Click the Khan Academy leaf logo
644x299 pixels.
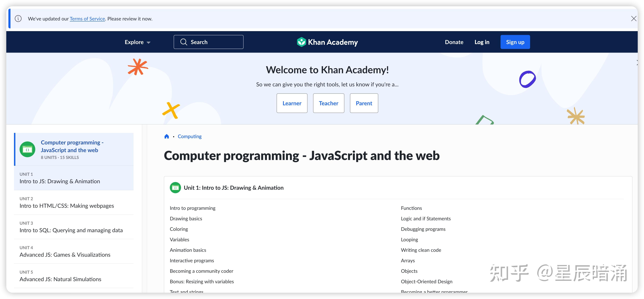pos(301,42)
